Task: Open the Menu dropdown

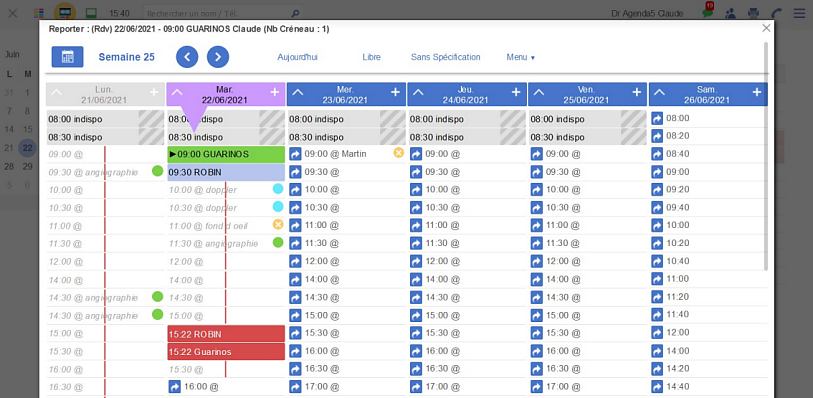Action: click(x=521, y=57)
